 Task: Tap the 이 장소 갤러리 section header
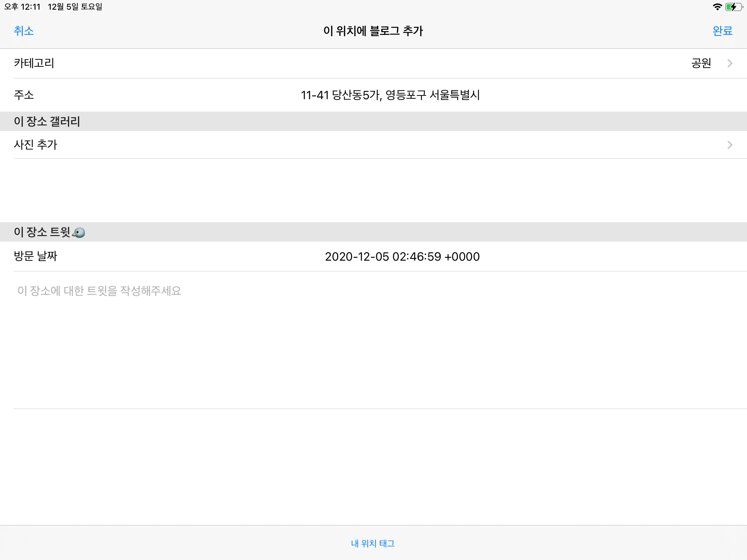[47, 121]
